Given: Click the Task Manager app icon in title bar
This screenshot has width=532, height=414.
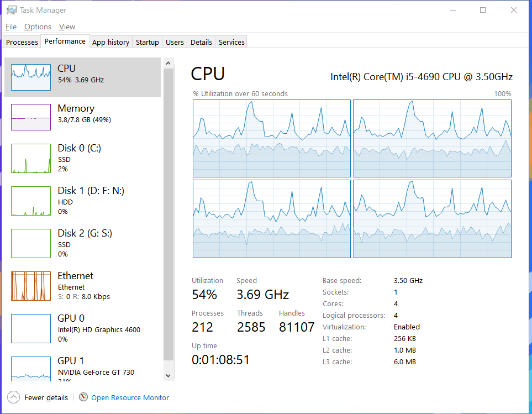Looking at the screenshot, I should 12,10.
